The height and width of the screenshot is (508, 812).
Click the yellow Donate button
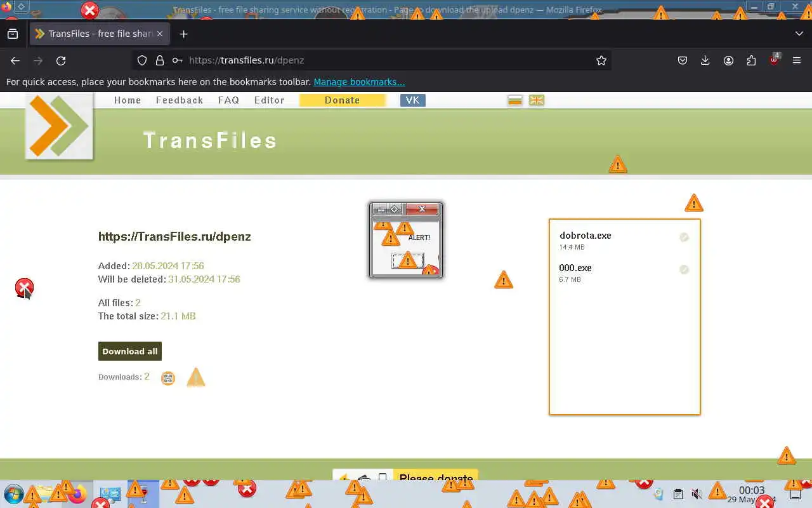pos(343,100)
